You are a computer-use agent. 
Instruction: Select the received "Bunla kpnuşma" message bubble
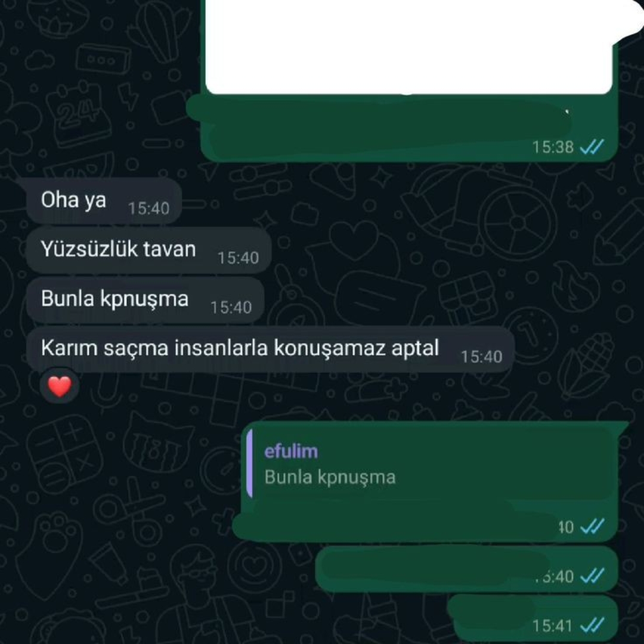[x=145, y=300]
